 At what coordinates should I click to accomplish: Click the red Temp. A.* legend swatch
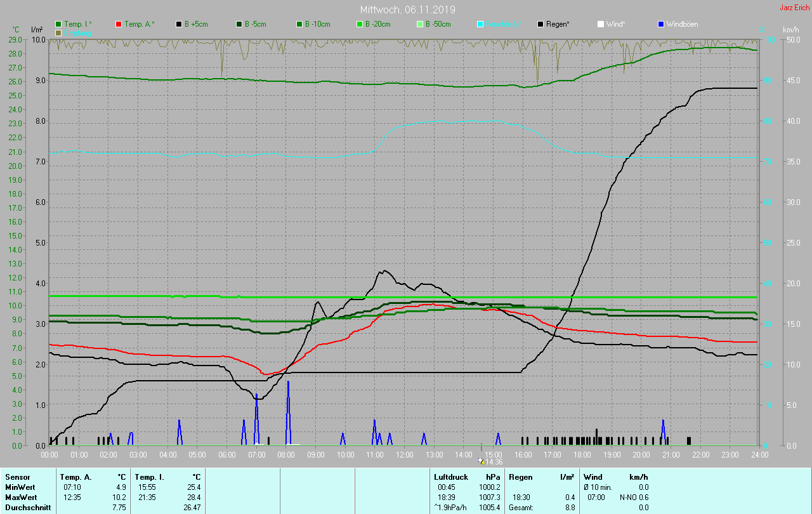tap(119, 24)
